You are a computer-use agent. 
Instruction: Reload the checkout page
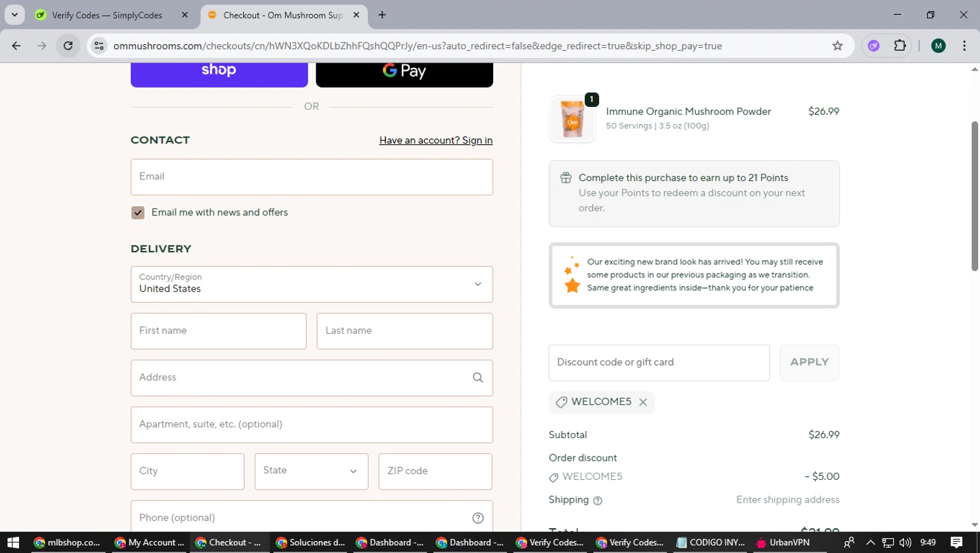pos(68,46)
